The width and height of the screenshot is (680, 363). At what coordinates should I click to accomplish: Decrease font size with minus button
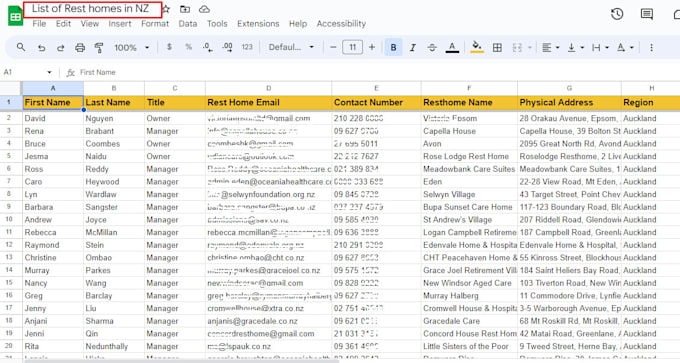333,47
